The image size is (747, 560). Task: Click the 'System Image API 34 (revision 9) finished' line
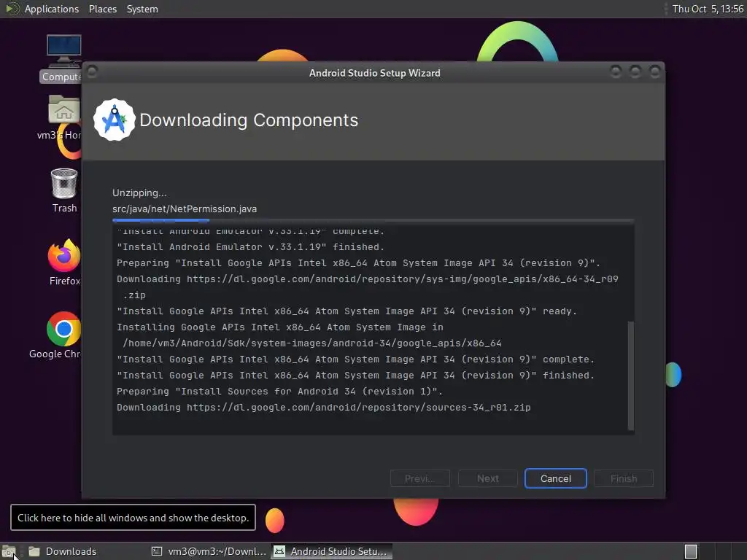click(x=355, y=376)
